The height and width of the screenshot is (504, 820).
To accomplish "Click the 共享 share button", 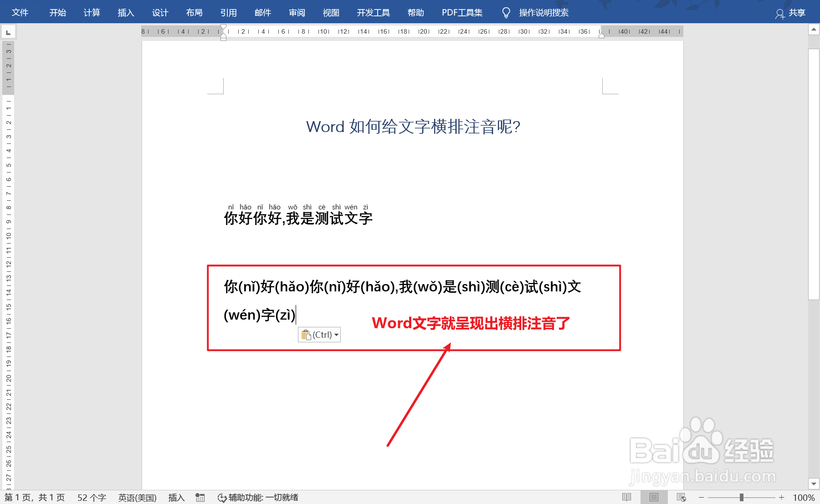I will click(x=791, y=13).
